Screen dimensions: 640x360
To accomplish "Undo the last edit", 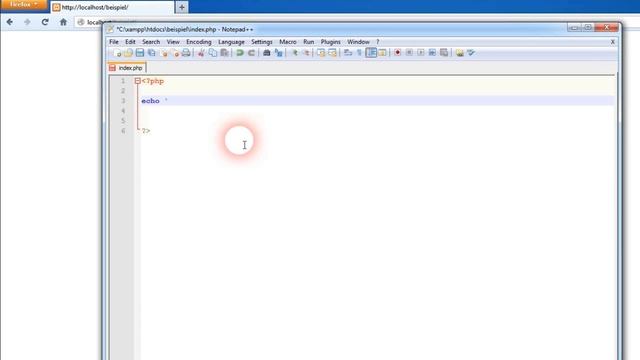I will [240, 53].
